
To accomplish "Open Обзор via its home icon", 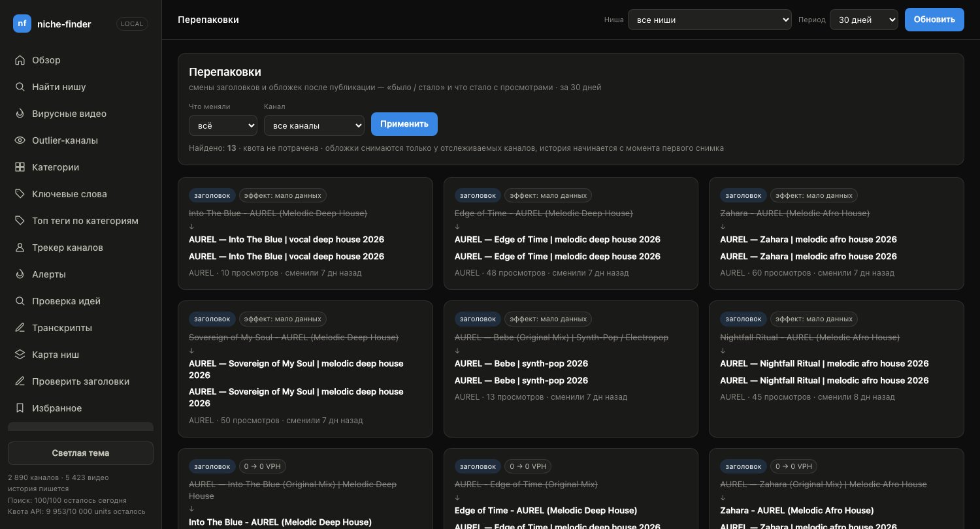I will [x=20, y=60].
